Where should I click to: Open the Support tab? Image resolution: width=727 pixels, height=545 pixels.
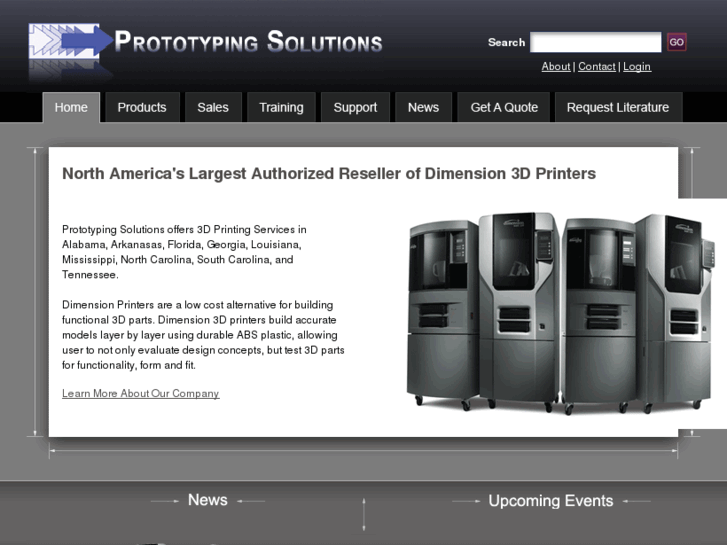355,107
